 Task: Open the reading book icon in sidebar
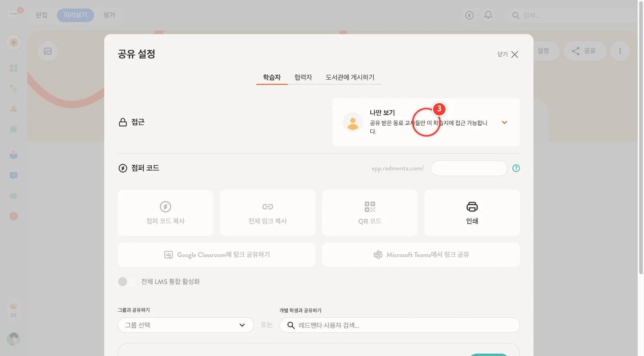pyautogui.click(x=14, y=155)
